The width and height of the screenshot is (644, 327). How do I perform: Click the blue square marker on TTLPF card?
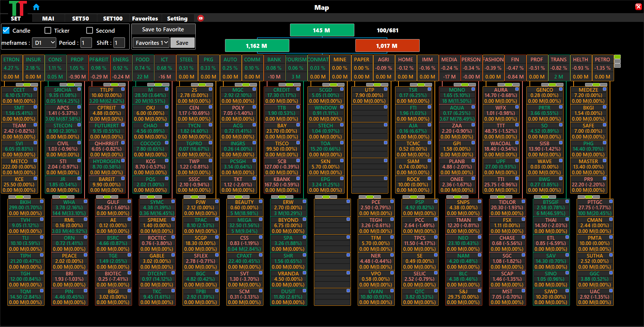[x=123, y=89]
